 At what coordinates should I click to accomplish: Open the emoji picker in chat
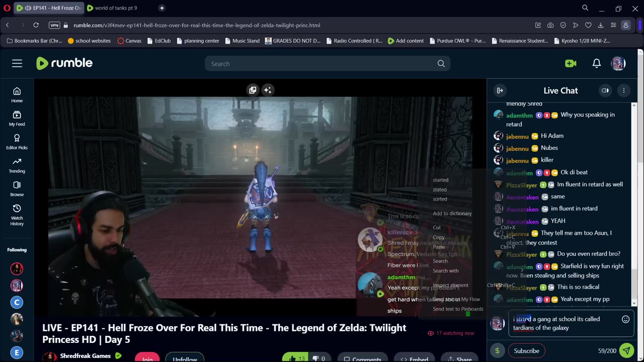(625, 319)
